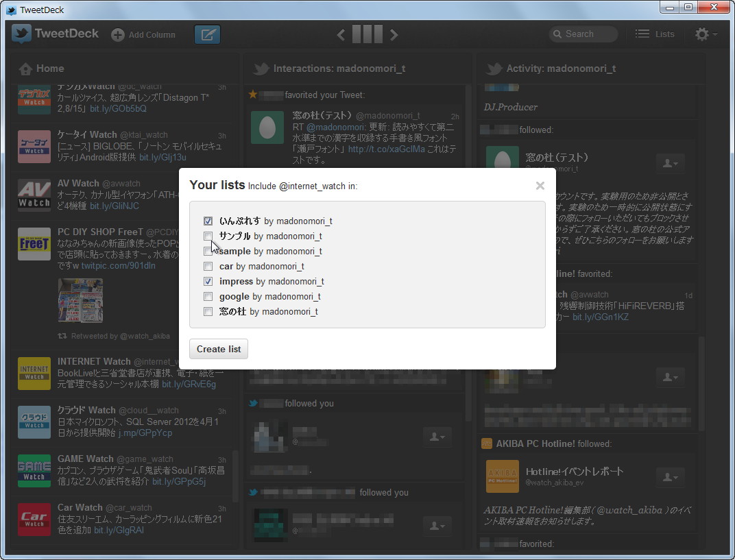Open bit.ly/GlrvE6g link in INTERNET Watch tweet
735x560 pixels.
click(189, 385)
